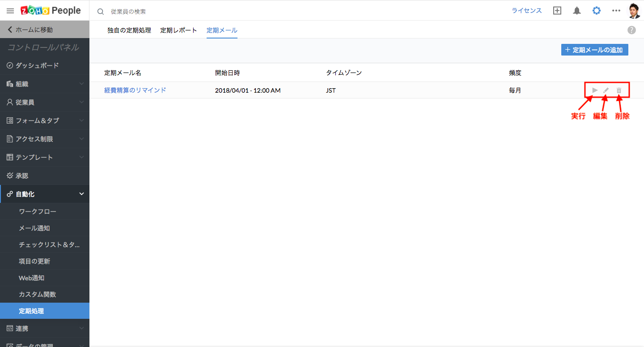Open the notifications bell icon
This screenshot has height=347, width=644.
pos(577,11)
